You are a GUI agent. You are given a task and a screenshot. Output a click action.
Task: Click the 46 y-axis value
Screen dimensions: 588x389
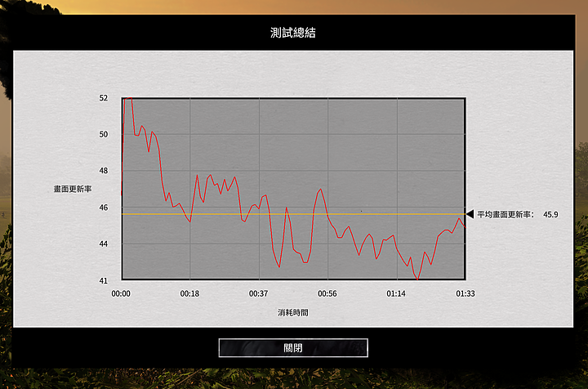[104, 208]
